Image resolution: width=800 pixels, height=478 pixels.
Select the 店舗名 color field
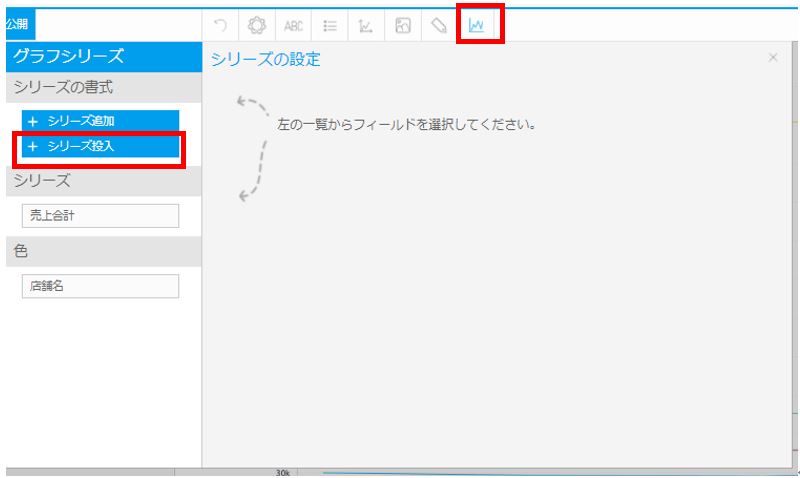click(x=101, y=286)
